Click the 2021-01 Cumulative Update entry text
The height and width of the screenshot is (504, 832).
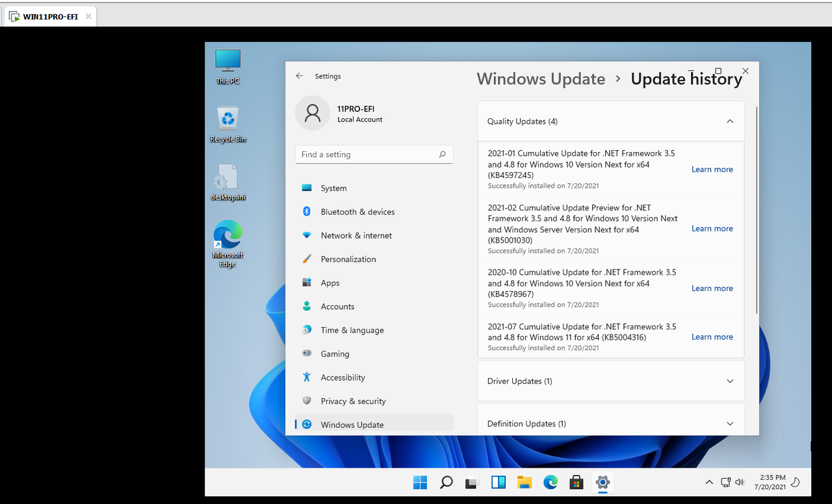582,164
